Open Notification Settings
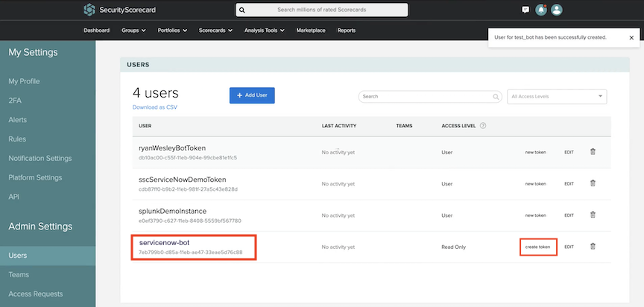This screenshot has width=644, height=307. 40,159
